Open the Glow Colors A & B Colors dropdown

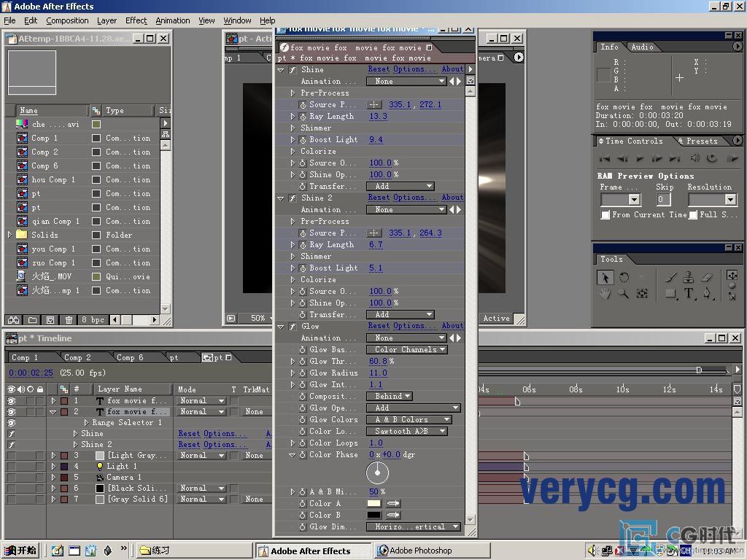409,419
